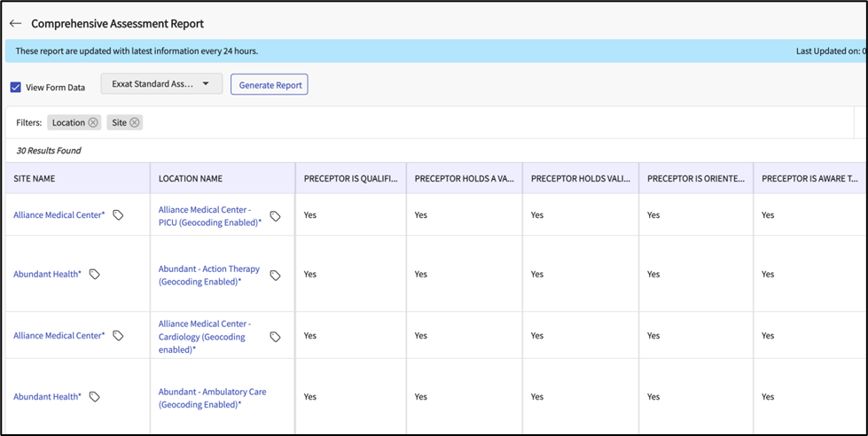
Task: Click the PRECEPTOR HOLDS A VA... column header
Action: tap(464, 178)
